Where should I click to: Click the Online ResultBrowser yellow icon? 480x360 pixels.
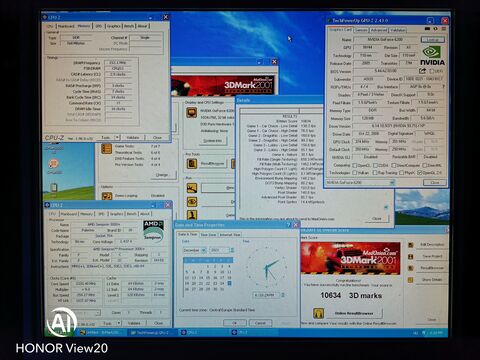coord(319,313)
